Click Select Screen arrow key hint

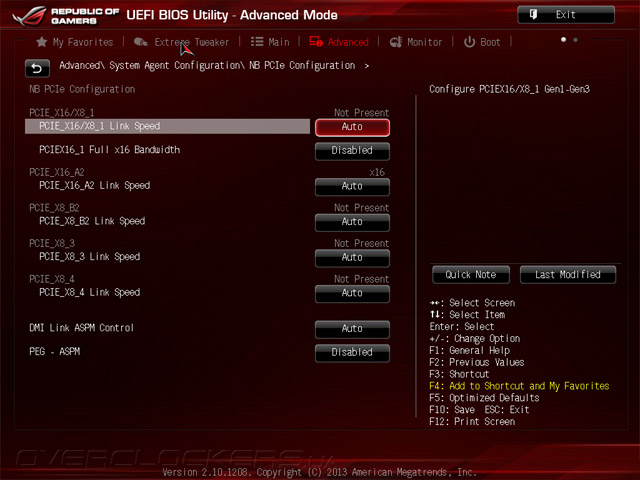[472, 303]
